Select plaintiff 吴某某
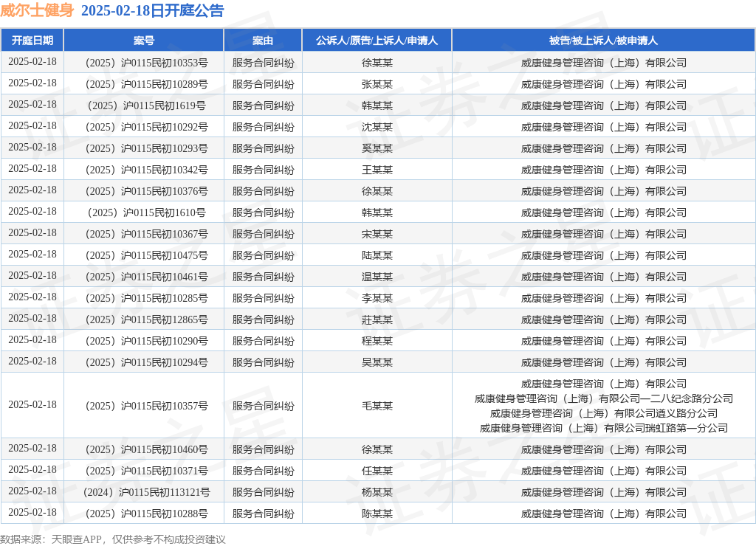The image size is (756, 546). 377,362
